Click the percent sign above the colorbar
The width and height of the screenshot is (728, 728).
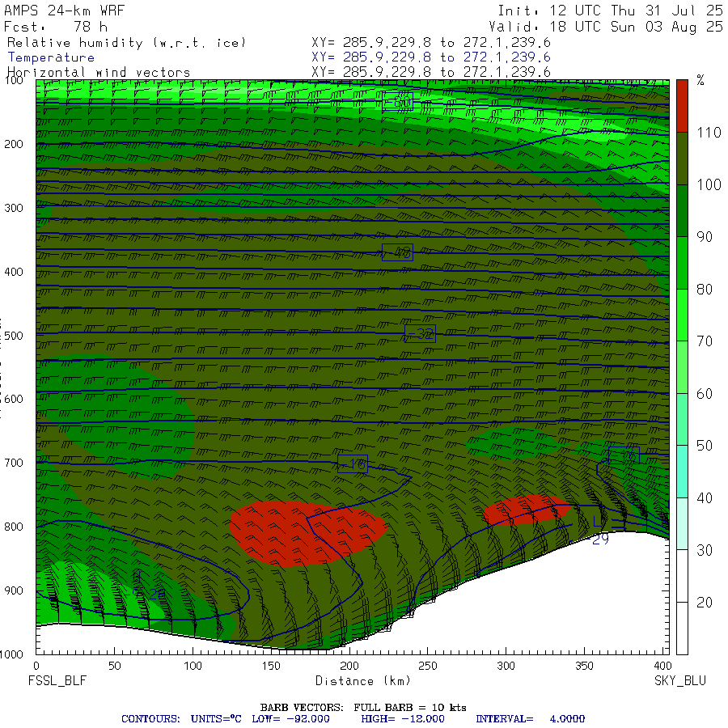[700, 80]
